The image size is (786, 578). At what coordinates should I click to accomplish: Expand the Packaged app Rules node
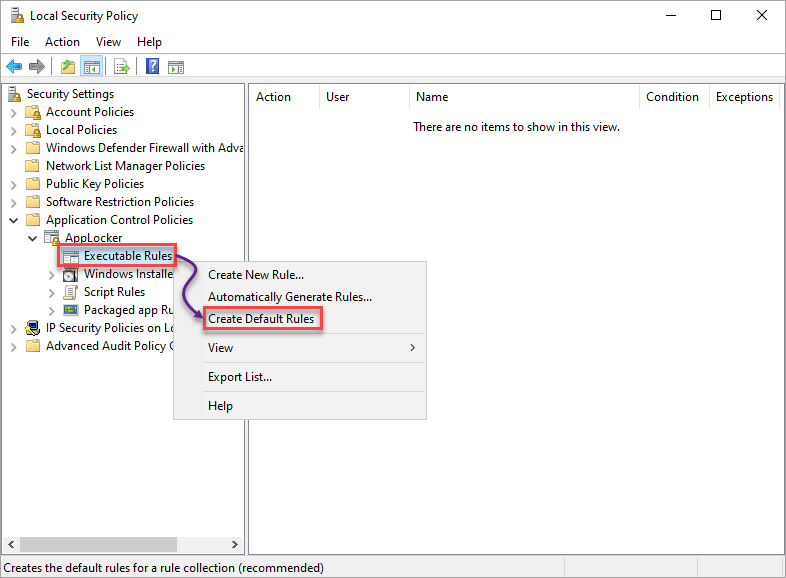tap(52, 311)
